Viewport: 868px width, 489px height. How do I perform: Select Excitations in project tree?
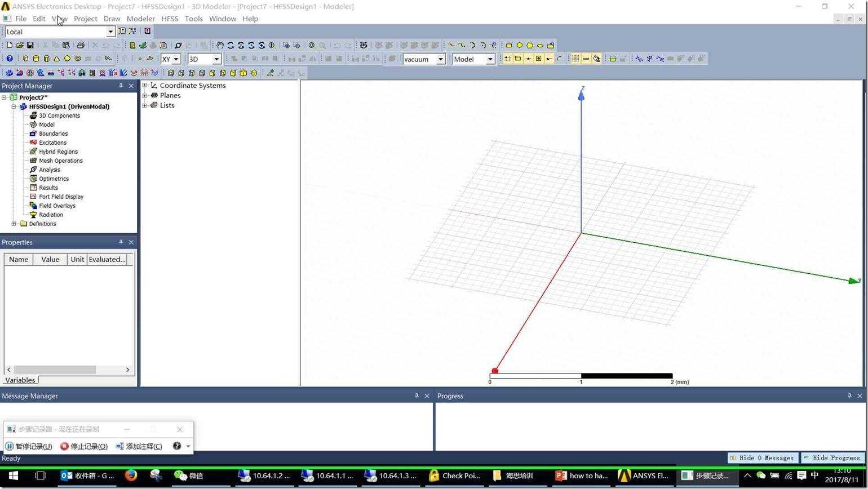[52, 143]
